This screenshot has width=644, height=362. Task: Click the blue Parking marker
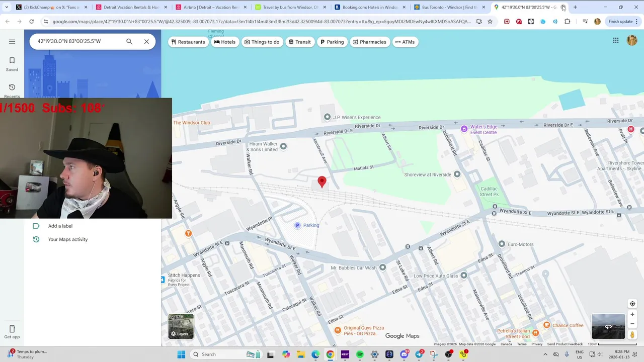click(x=297, y=225)
